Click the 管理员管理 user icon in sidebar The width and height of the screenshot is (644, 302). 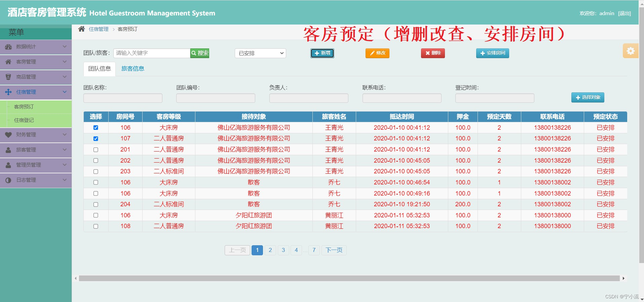(8, 165)
